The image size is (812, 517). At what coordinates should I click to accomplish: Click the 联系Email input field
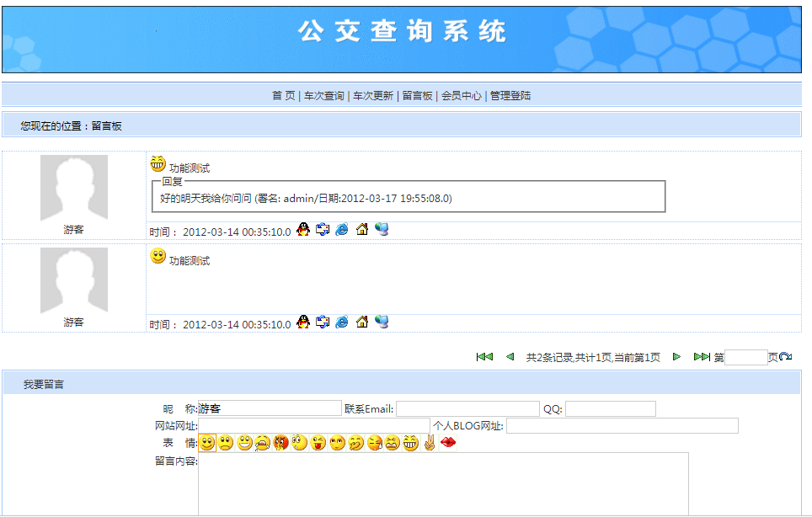(467, 409)
